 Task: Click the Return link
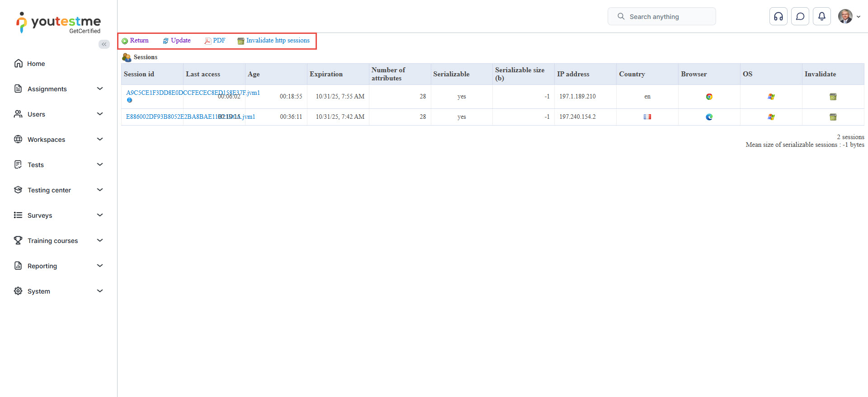click(x=135, y=41)
